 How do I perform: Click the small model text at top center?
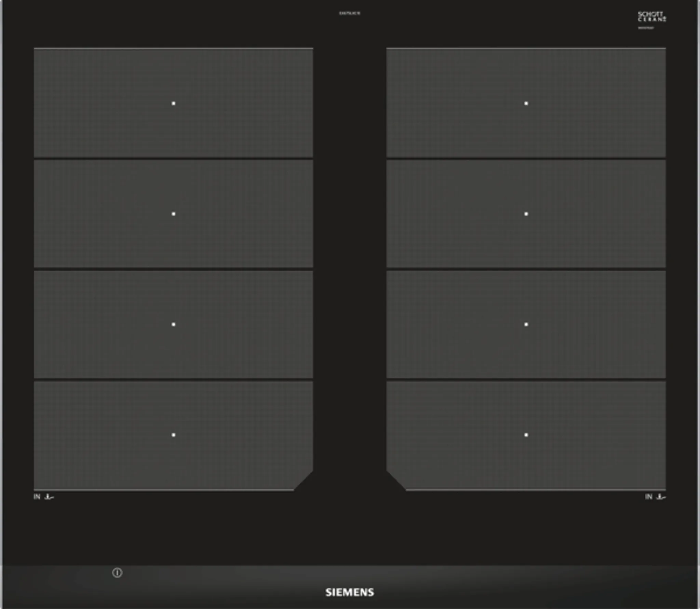point(349,13)
